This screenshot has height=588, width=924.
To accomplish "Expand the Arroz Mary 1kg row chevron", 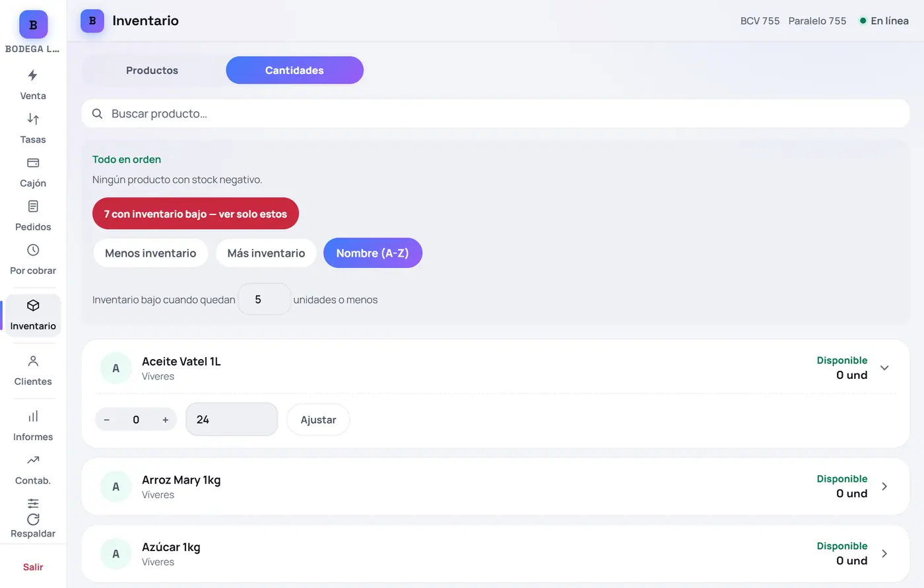I will (884, 486).
